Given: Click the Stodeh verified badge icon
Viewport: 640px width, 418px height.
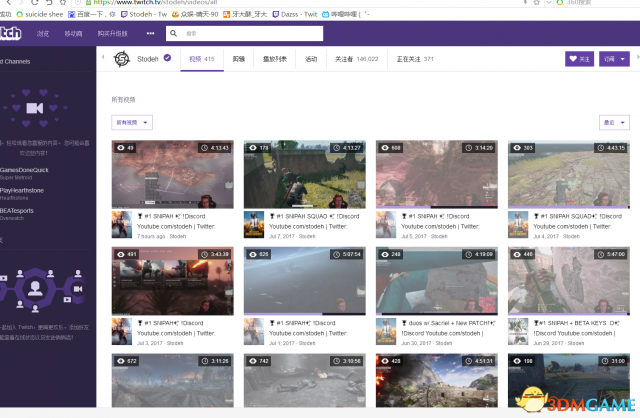Looking at the screenshot, I should [167, 58].
